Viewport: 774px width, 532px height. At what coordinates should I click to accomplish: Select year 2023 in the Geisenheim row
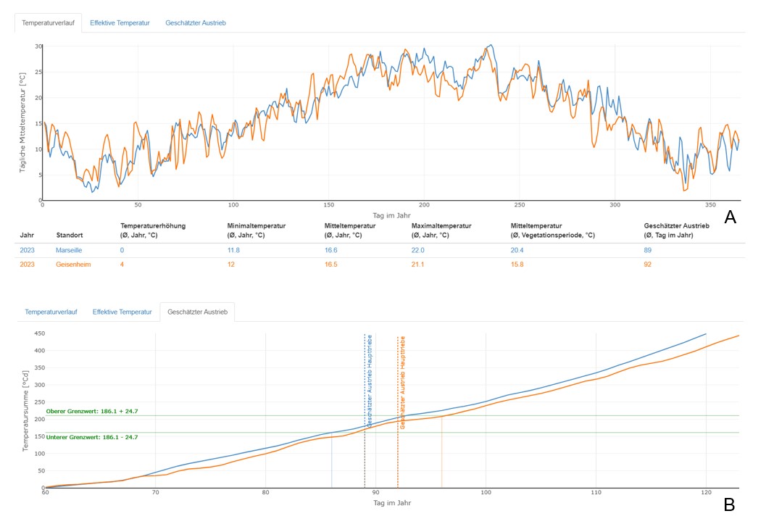[x=27, y=265]
